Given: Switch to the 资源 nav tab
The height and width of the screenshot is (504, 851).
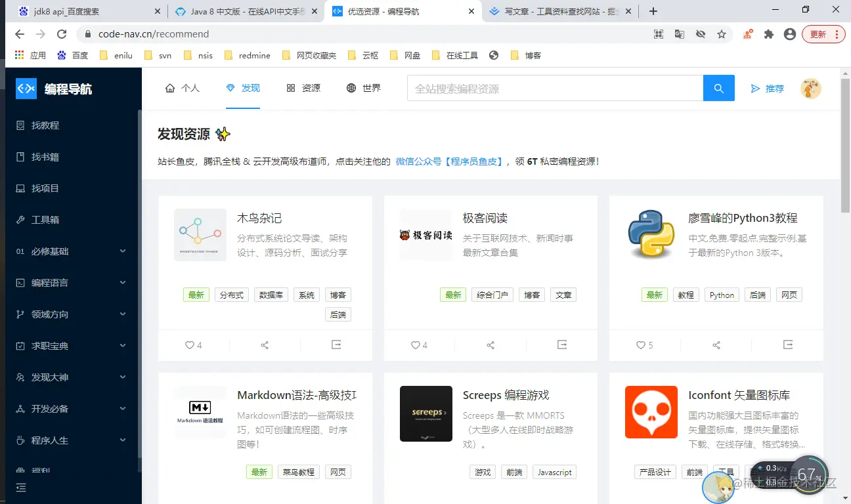Looking at the screenshot, I should tap(303, 88).
